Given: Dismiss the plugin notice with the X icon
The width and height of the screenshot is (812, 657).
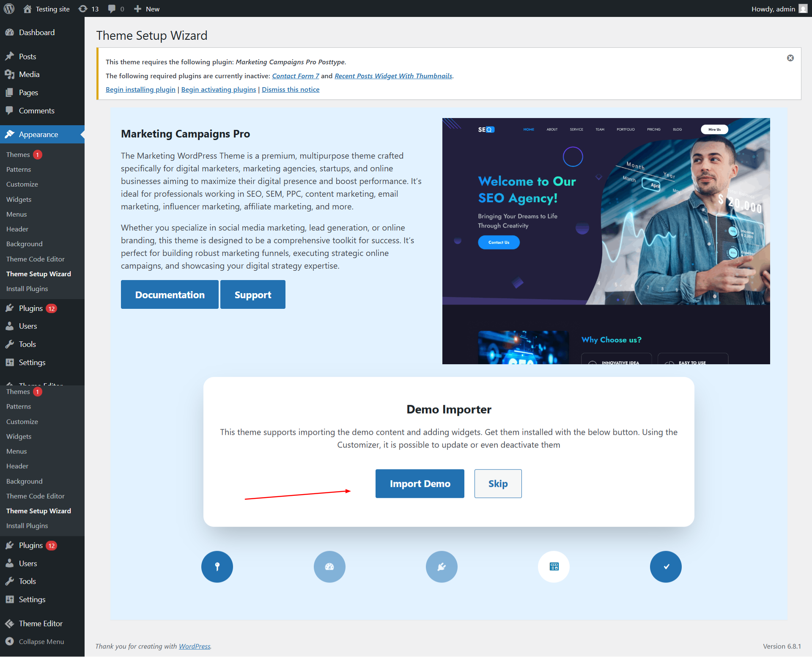Looking at the screenshot, I should (x=790, y=58).
